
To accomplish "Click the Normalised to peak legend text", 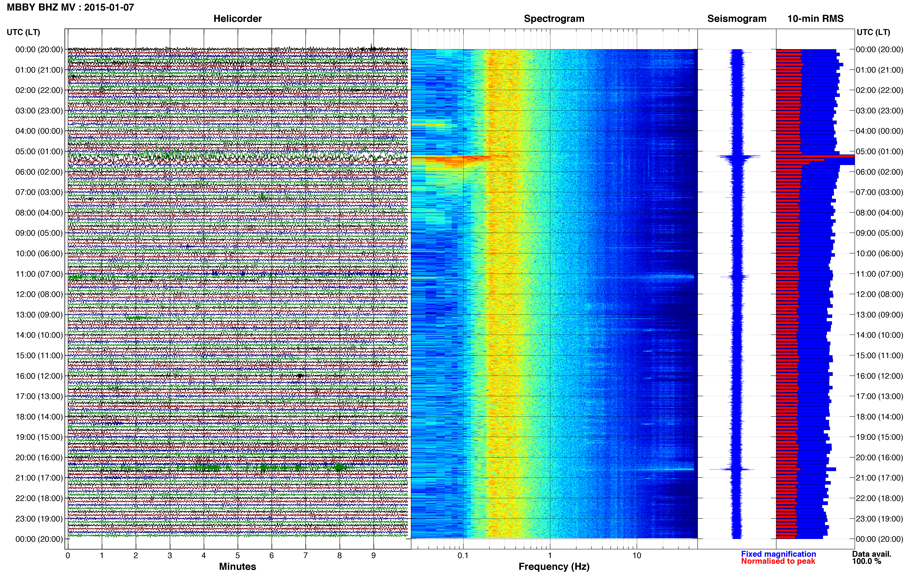I will pos(778,561).
